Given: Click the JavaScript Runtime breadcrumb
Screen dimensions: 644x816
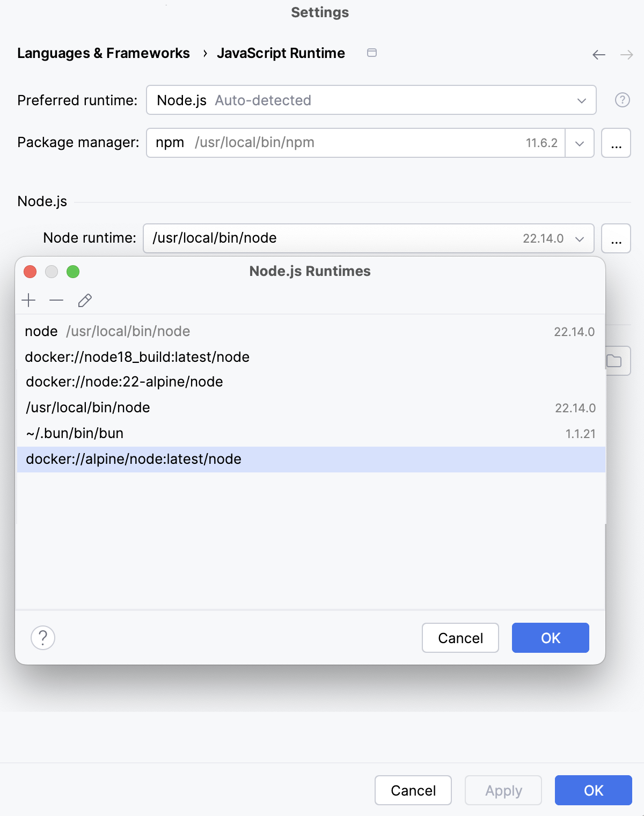Looking at the screenshot, I should pyautogui.click(x=281, y=53).
